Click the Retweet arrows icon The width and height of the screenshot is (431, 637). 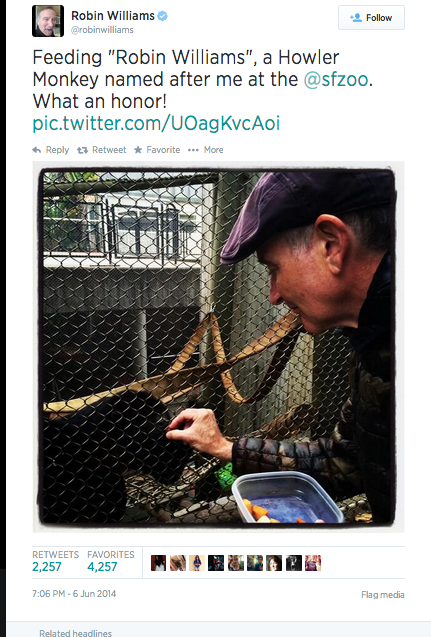(x=82, y=150)
